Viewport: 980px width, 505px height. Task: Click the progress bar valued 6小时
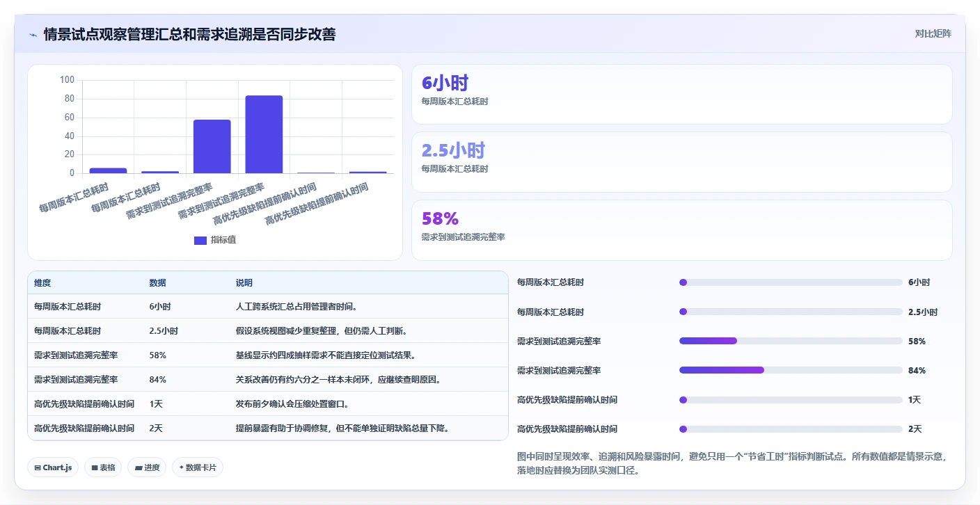click(791, 282)
